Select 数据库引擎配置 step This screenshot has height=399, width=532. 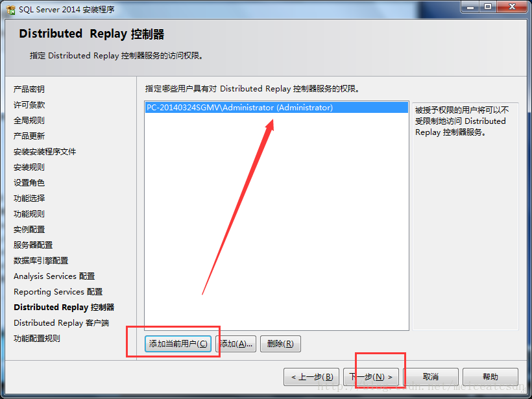41,261
